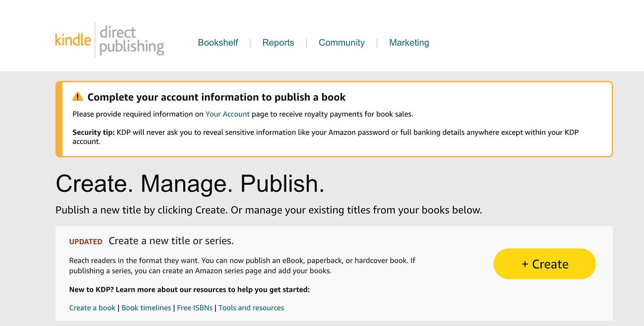The height and width of the screenshot is (326, 644).
Task: Click the 'Complete your account information' heading
Action: pyautogui.click(x=217, y=97)
